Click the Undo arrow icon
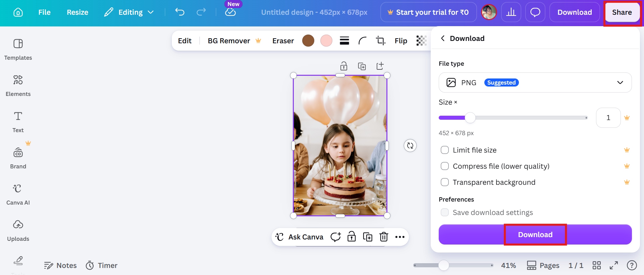644x275 pixels. click(180, 12)
